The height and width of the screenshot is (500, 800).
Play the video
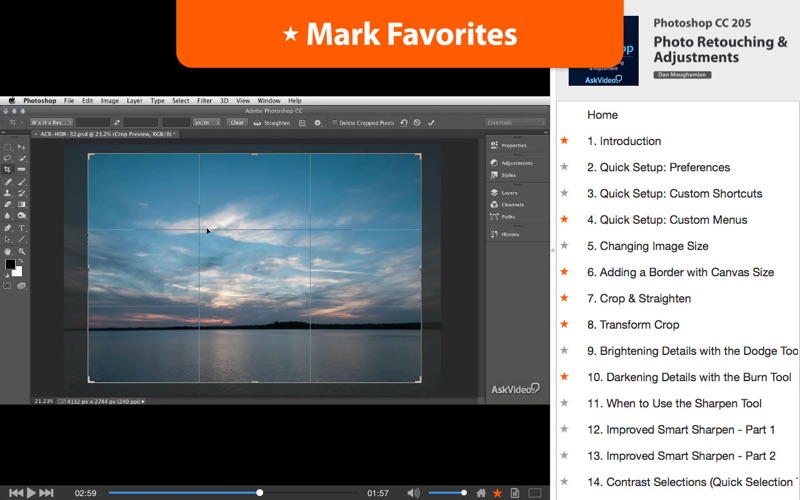point(31,493)
